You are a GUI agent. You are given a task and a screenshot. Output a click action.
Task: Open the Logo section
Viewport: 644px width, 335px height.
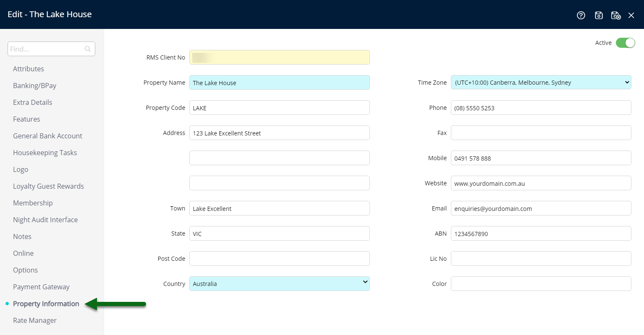coord(21,169)
